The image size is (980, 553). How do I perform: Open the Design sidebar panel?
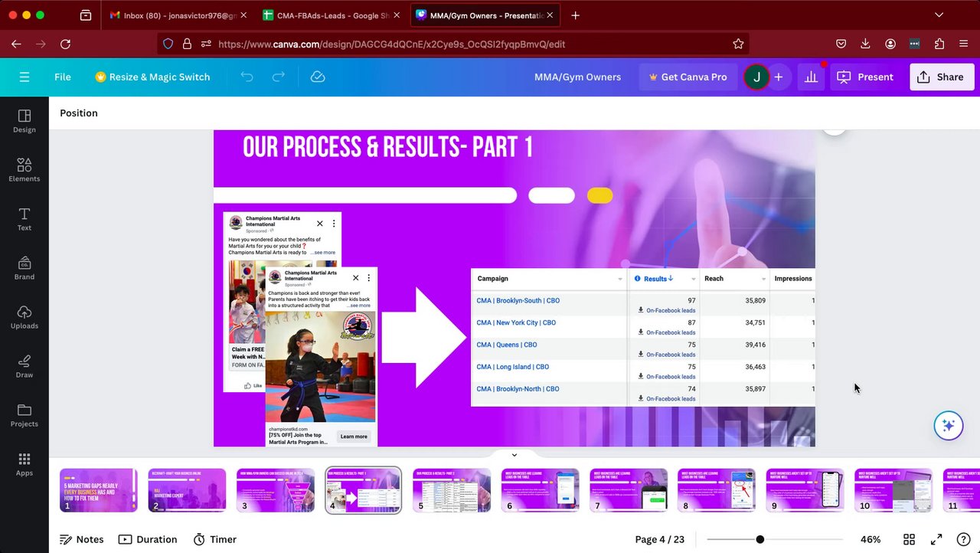coord(24,121)
